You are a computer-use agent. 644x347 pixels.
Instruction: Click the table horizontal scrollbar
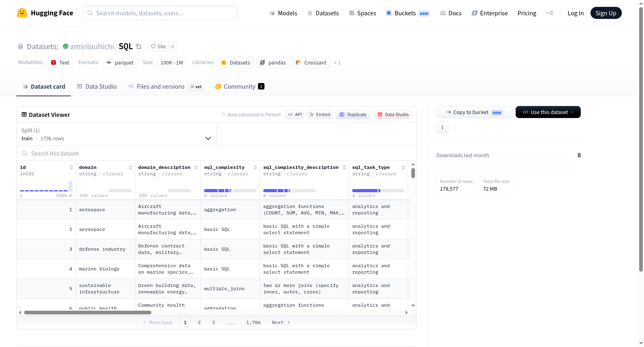click(88, 312)
